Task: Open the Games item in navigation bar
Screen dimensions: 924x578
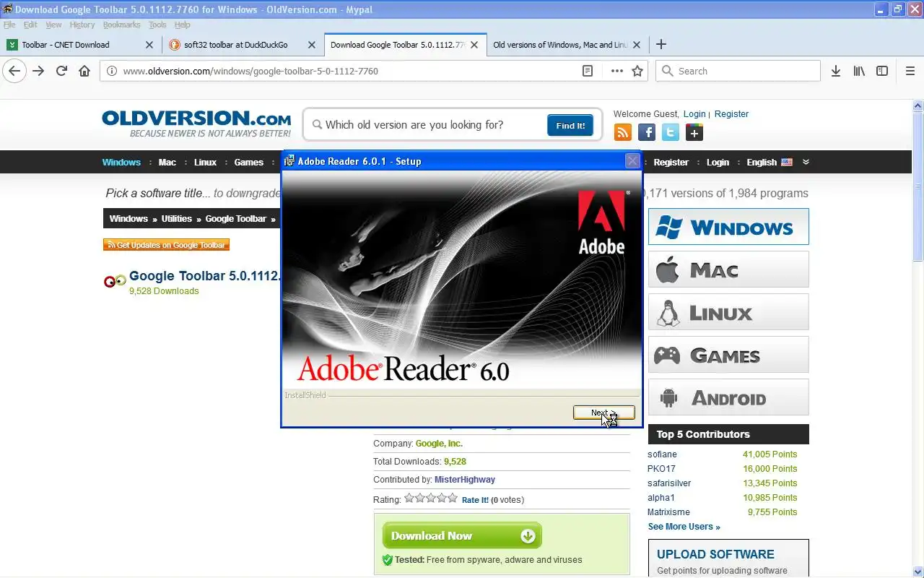Action: coord(249,162)
